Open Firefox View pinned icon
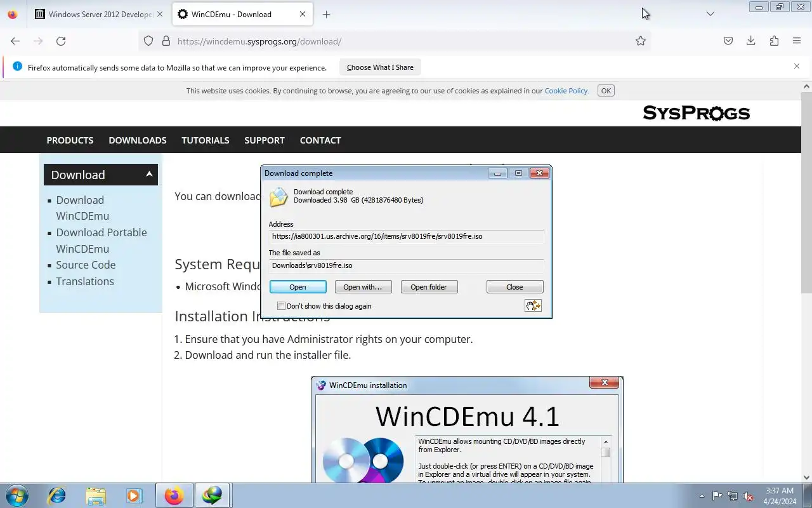The width and height of the screenshot is (812, 508). click(13, 14)
